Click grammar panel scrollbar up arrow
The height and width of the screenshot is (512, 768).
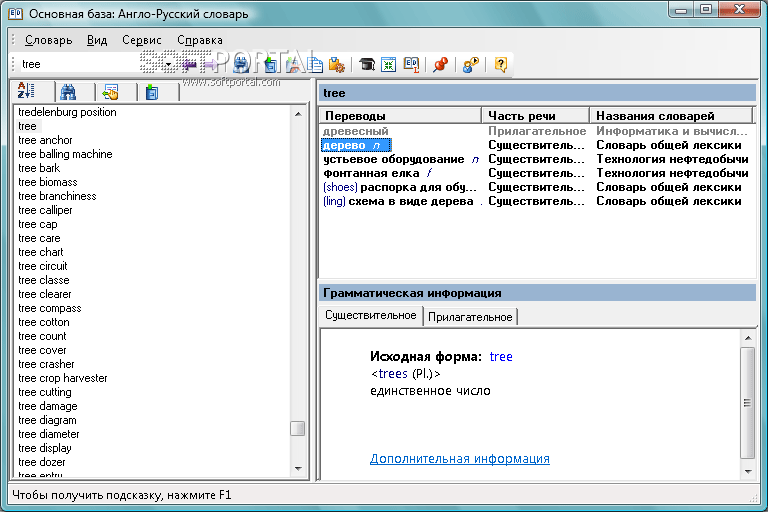747,338
